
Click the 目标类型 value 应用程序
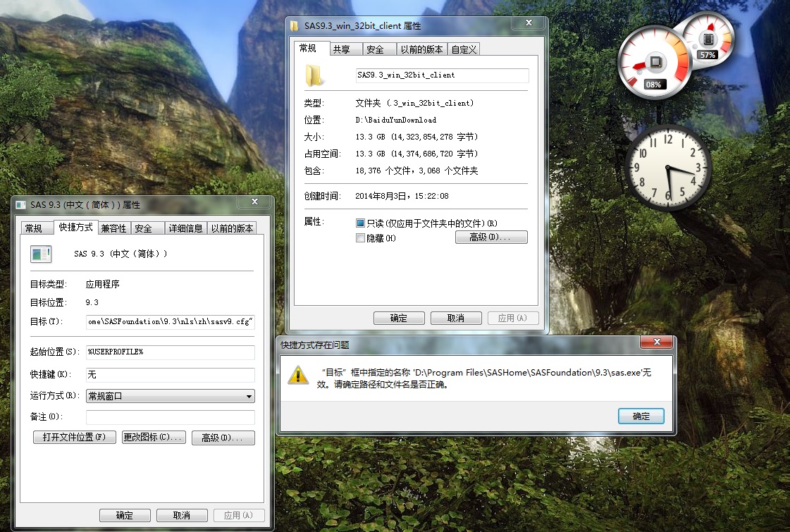pos(103,284)
